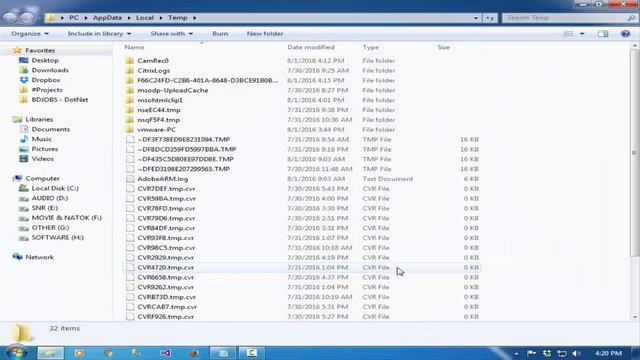Select Network in navigation pane
This screenshot has width=640, height=360.
coord(40,257)
